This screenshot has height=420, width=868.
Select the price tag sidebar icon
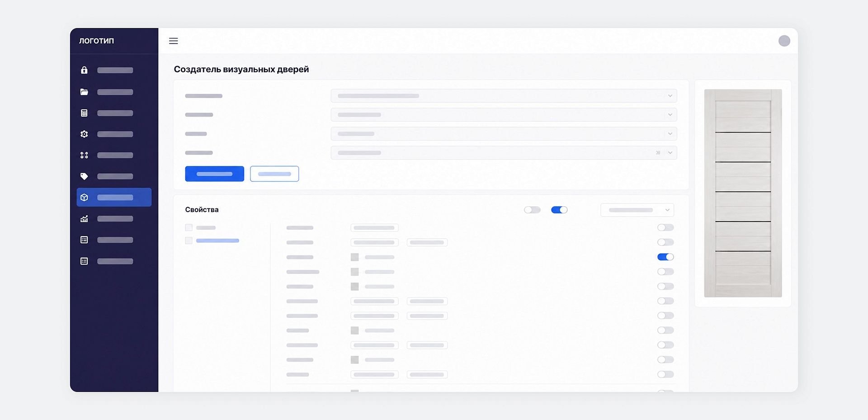(84, 176)
